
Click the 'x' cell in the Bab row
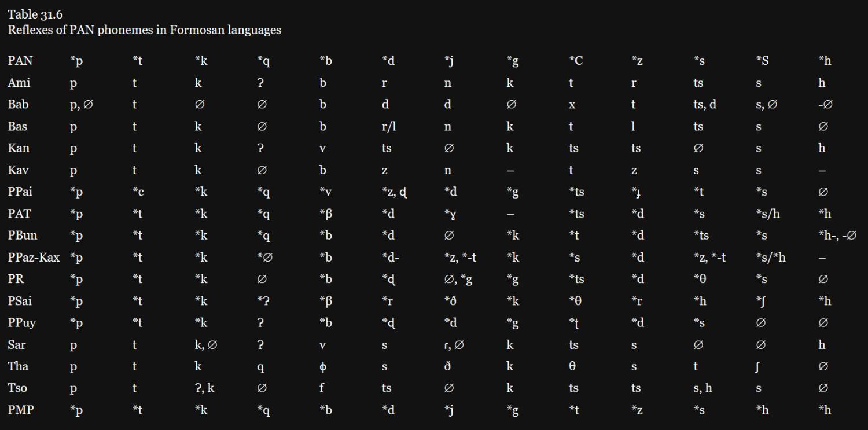[572, 105]
